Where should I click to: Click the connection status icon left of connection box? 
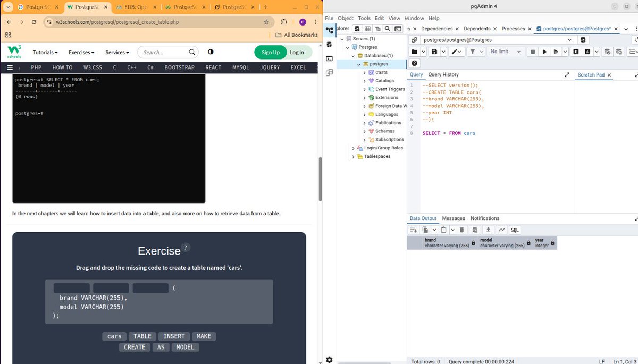pyautogui.click(x=414, y=40)
